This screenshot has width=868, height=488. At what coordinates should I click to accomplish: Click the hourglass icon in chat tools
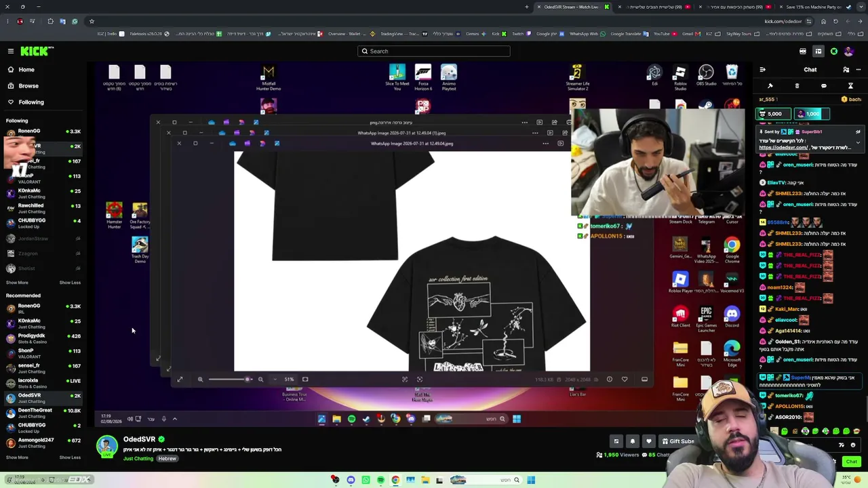[850, 86]
